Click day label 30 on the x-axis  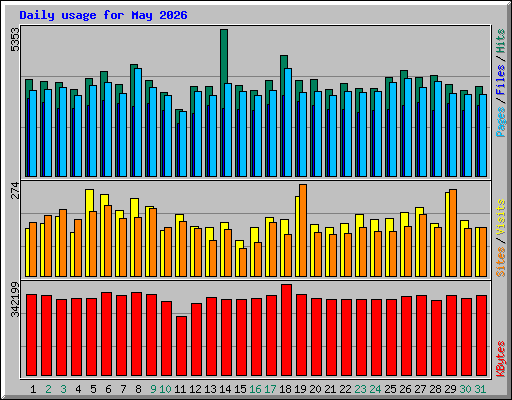coord(465,389)
